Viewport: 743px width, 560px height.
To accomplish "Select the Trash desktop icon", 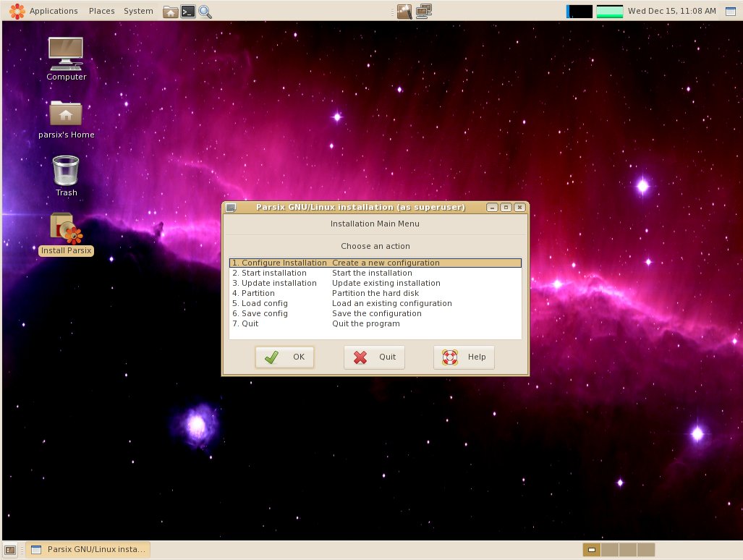I will tap(66, 176).
